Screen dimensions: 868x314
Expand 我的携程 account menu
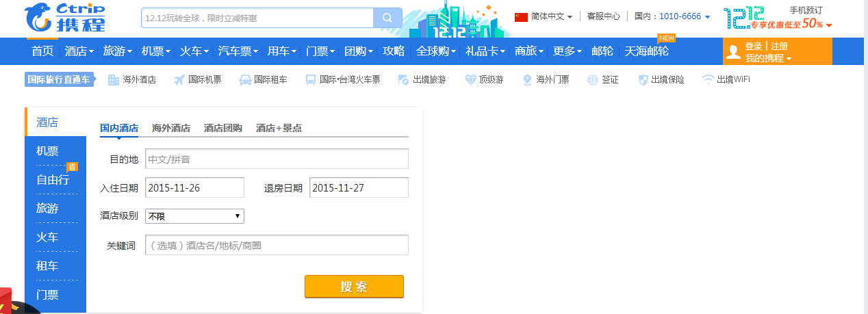coord(768,59)
